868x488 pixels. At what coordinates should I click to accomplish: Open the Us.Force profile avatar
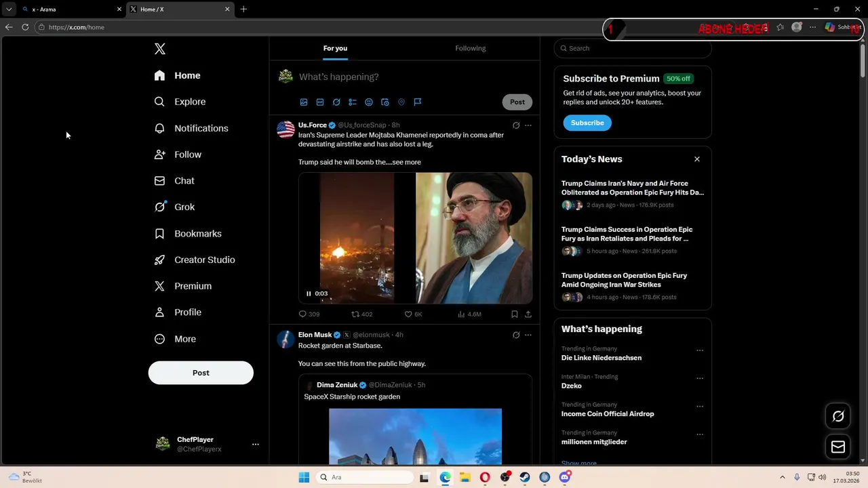(x=285, y=129)
